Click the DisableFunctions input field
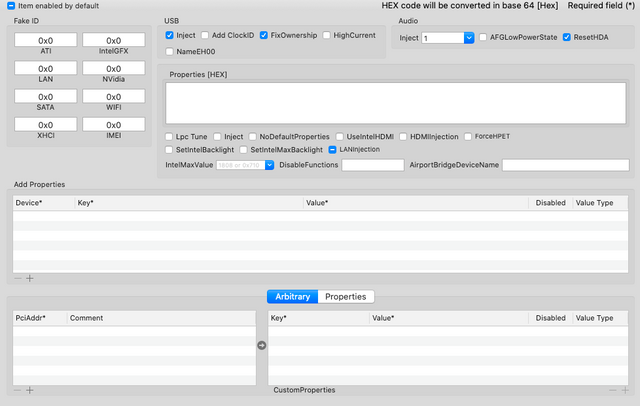 coord(373,165)
